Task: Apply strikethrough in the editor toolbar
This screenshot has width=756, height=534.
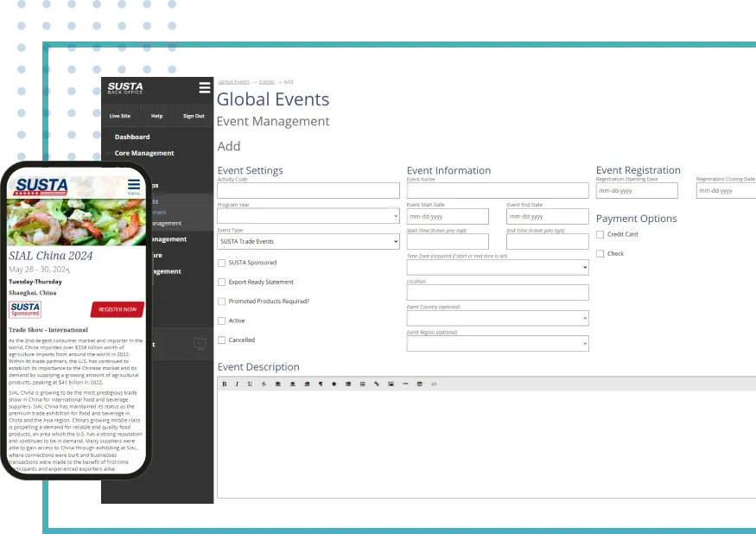Action: 264,384
